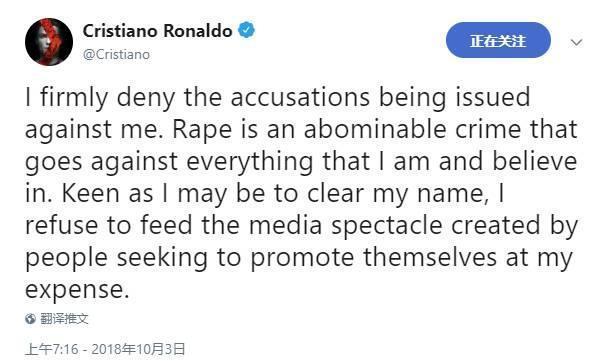This screenshot has height=361, width=611.
Task: Expand the tweet options chevron
Action: (576, 42)
